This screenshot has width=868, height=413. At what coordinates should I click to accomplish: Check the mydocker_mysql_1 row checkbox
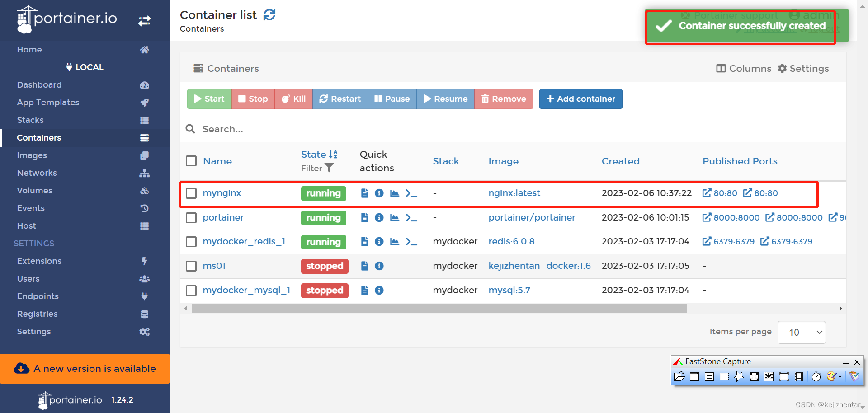191,291
